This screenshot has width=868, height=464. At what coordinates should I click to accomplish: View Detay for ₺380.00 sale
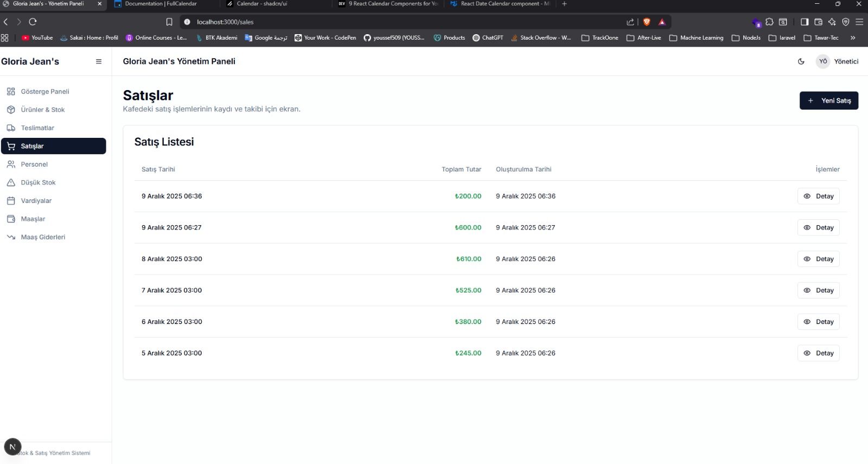(818, 322)
